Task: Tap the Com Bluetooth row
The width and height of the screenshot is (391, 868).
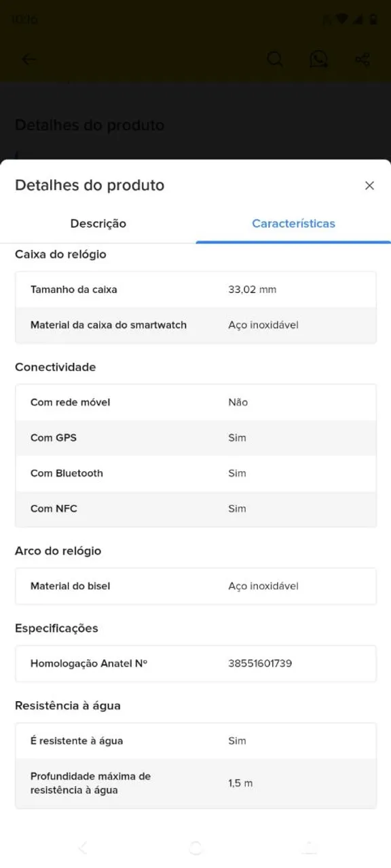Action: click(195, 473)
